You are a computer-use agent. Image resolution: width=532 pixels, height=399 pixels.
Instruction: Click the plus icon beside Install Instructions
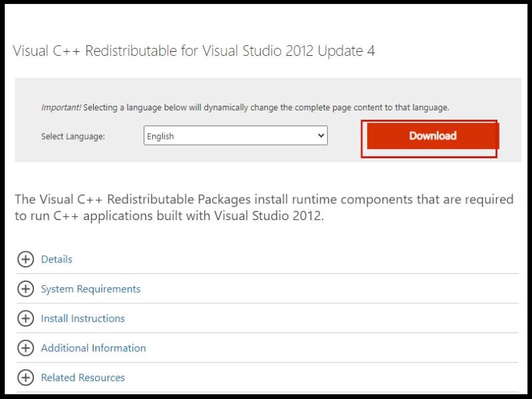[x=25, y=319]
